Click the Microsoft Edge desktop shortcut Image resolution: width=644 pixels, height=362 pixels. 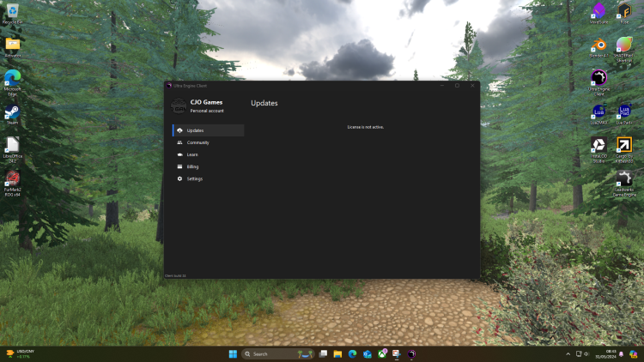click(x=13, y=79)
